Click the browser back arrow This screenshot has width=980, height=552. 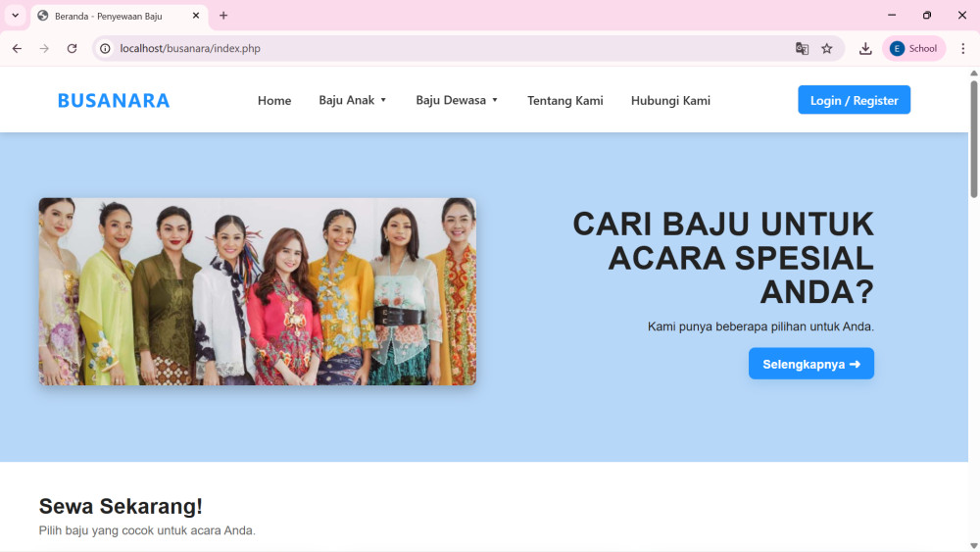(x=17, y=48)
